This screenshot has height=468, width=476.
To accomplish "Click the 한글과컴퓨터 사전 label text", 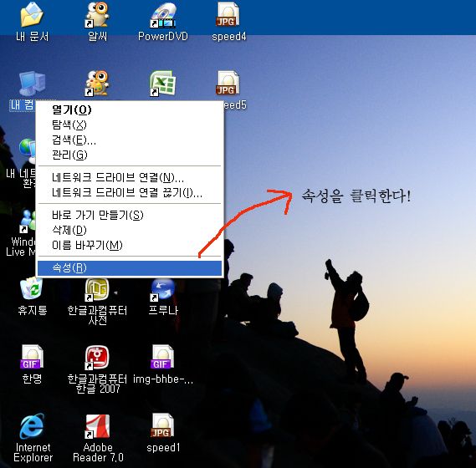I will 97,315.
